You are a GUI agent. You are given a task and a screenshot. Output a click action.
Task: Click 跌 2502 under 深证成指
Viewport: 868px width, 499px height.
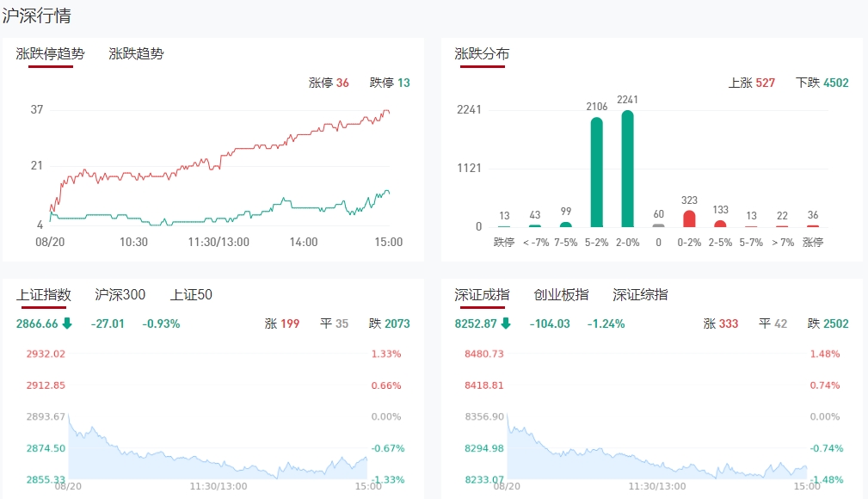pyautogui.click(x=828, y=323)
